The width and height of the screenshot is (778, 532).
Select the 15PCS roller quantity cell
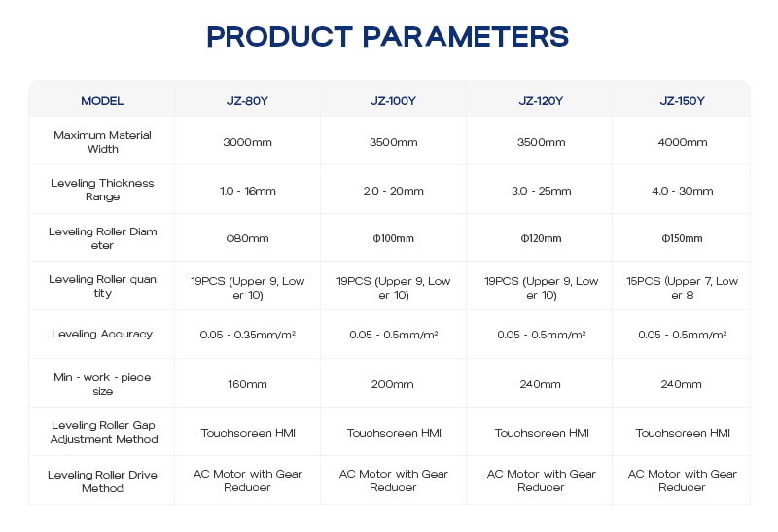click(x=682, y=287)
